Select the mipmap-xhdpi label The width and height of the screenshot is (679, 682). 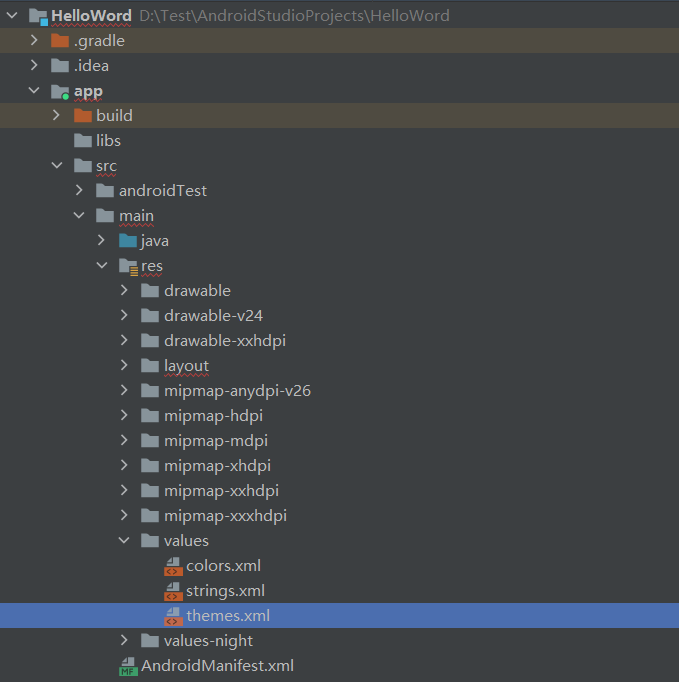point(217,466)
